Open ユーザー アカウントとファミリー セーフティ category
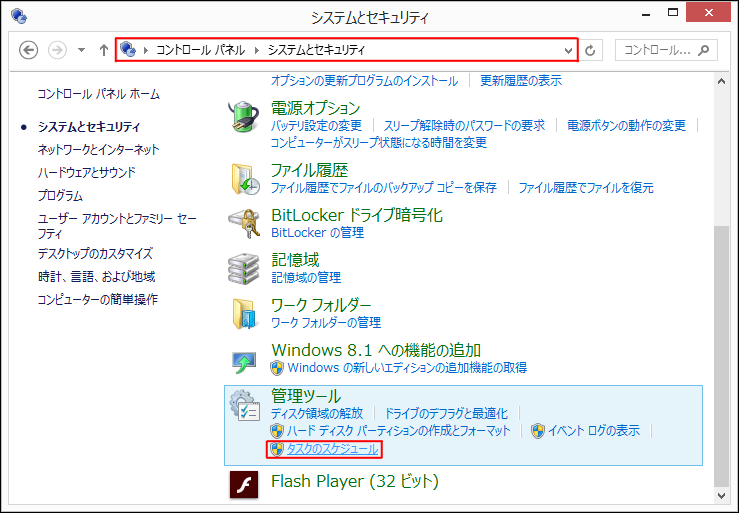The width and height of the screenshot is (739, 513). click(x=117, y=226)
